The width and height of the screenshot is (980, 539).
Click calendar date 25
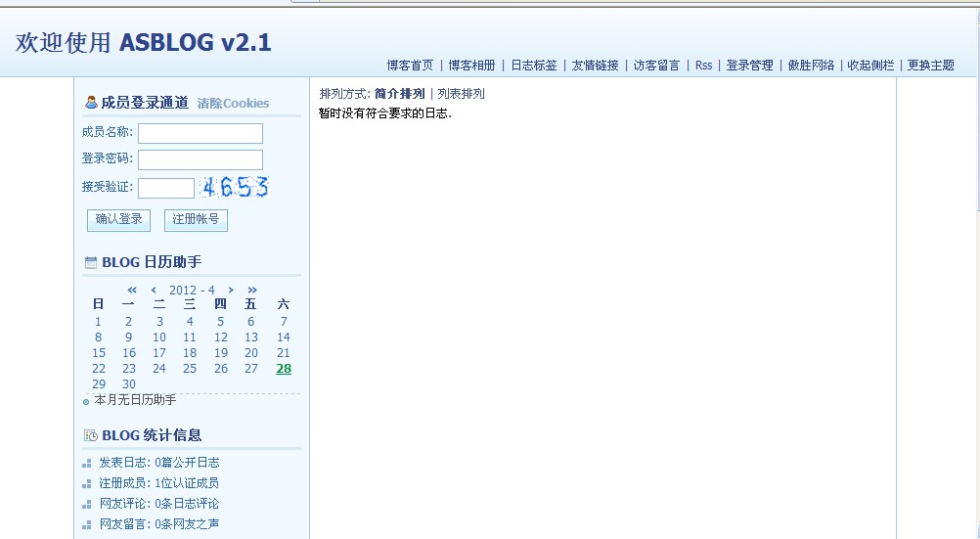coord(190,369)
